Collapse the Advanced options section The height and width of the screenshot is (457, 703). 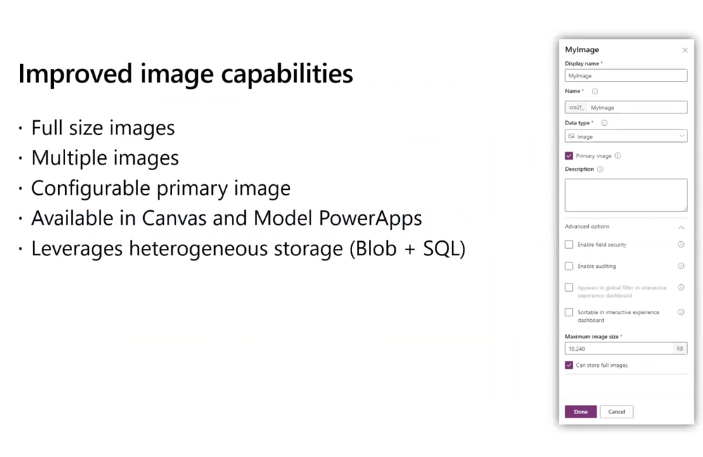click(x=681, y=226)
